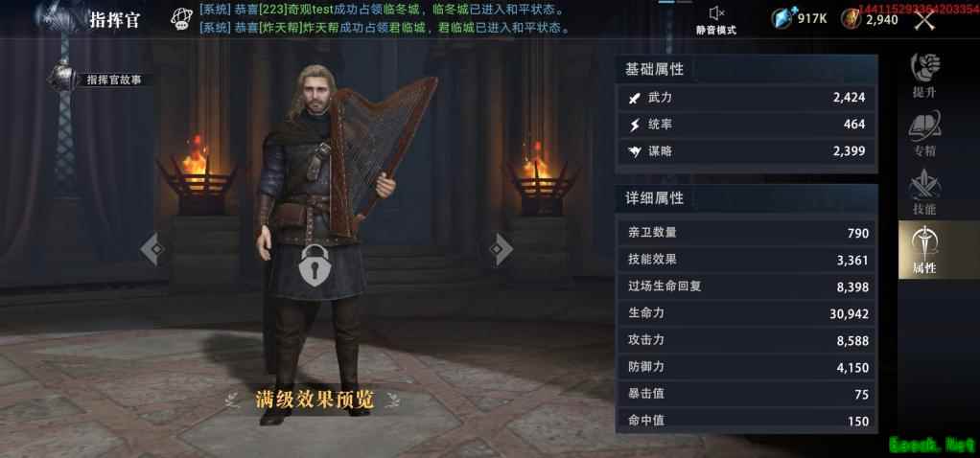The width and height of the screenshot is (980, 458).
Task: Select the 属性 attributes tab
Action: pos(925,250)
